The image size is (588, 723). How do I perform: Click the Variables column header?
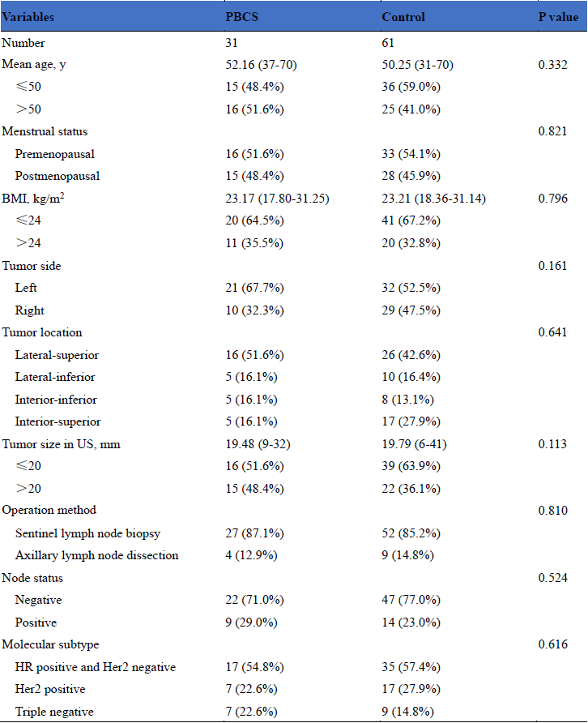(x=26, y=17)
